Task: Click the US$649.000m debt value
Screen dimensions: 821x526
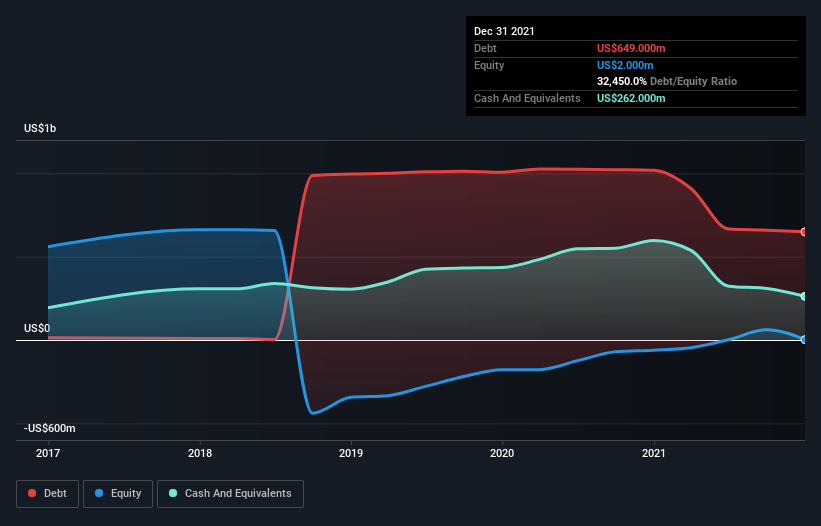Action: (631, 48)
